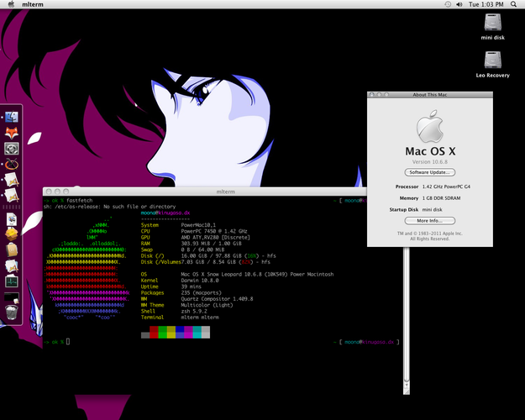Viewport: 525px width, 420px height.
Task: Click 'Darwin 10.8.0' kernel value
Action: click(x=200, y=281)
